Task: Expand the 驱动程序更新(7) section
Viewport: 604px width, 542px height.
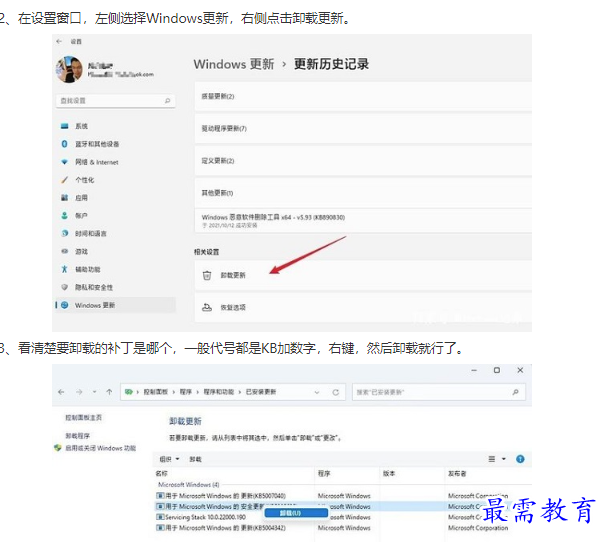Action: (x=363, y=128)
